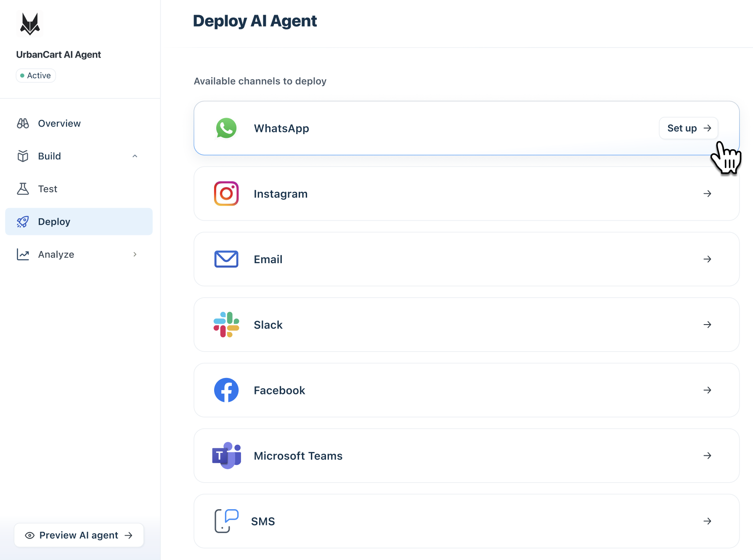The width and height of the screenshot is (753, 560).
Task: Click the Active status badge
Action: click(x=36, y=76)
